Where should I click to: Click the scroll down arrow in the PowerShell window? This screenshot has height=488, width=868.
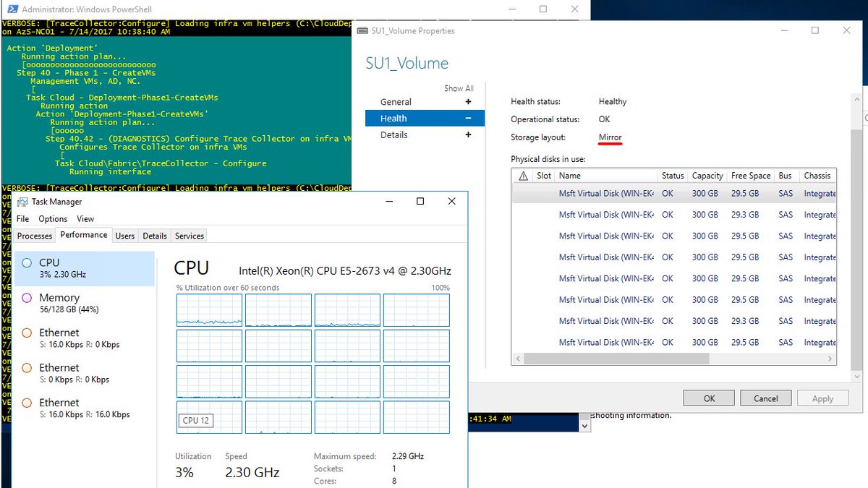pyautogui.click(x=585, y=427)
